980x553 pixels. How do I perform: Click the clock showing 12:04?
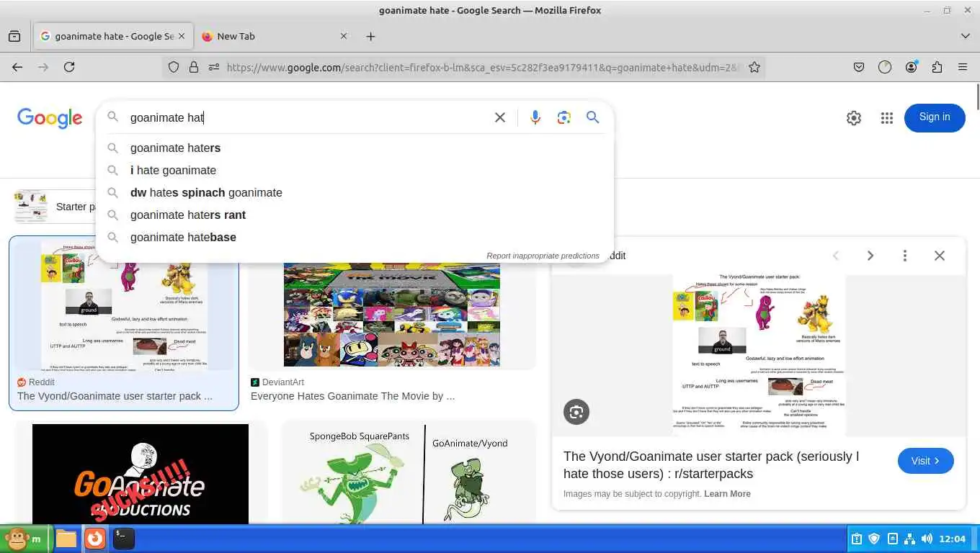click(x=953, y=539)
